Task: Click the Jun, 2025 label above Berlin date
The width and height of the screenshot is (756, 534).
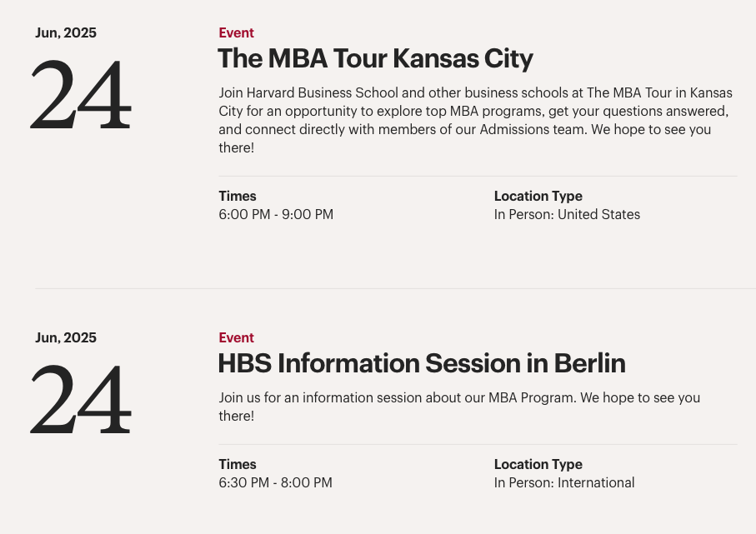Action: pos(66,337)
